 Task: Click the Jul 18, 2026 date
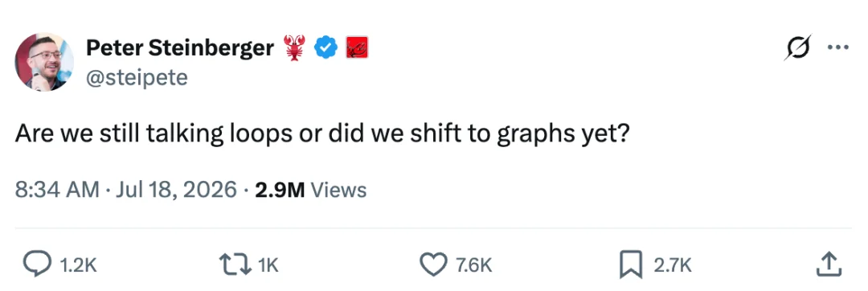click(x=174, y=191)
